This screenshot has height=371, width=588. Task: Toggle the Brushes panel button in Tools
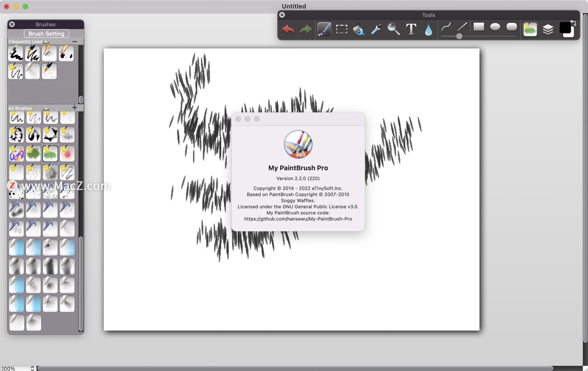pos(530,29)
